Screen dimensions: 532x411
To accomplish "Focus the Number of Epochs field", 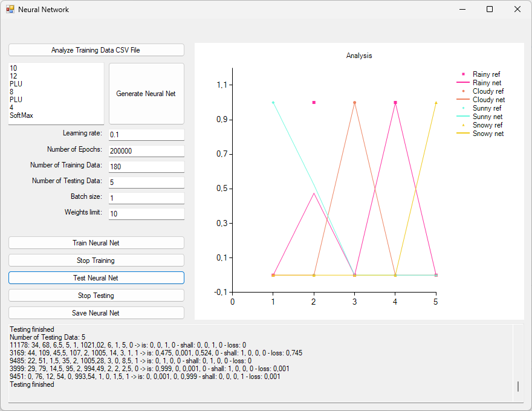I will (x=146, y=150).
